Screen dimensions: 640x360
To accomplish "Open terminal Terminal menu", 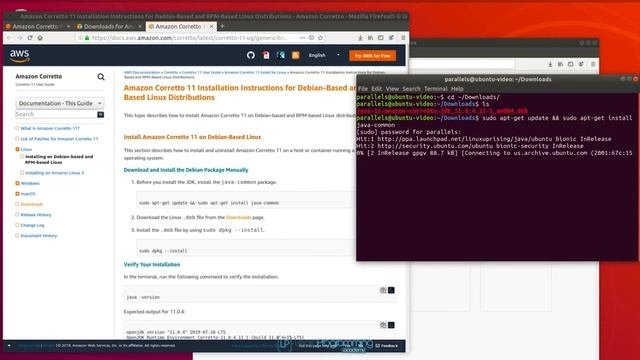I will click(436, 89).
